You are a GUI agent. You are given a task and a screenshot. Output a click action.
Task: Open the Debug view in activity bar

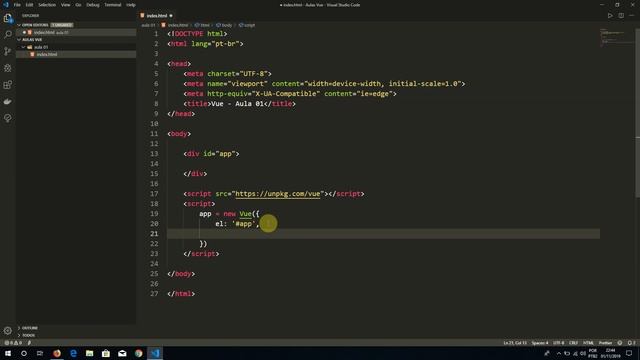click(x=8, y=68)
